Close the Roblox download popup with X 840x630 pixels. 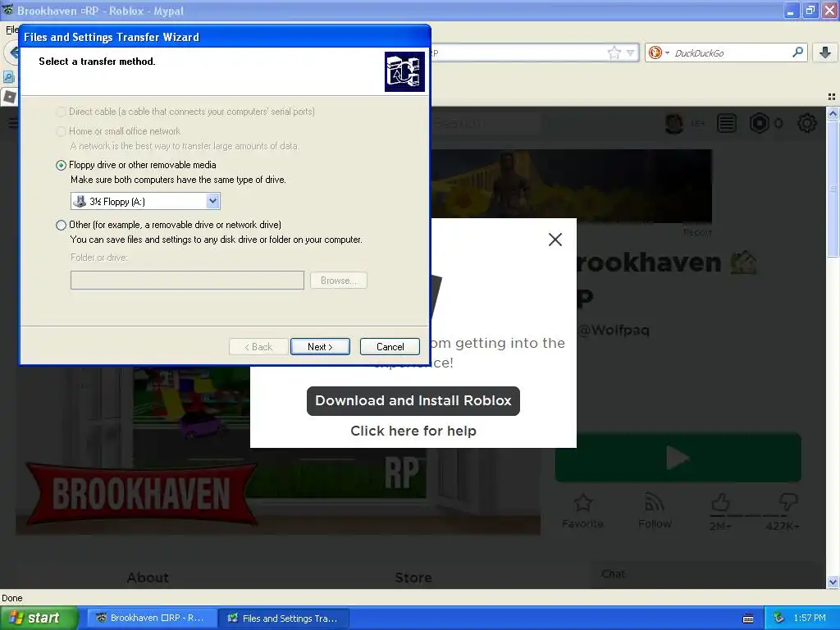555,240
